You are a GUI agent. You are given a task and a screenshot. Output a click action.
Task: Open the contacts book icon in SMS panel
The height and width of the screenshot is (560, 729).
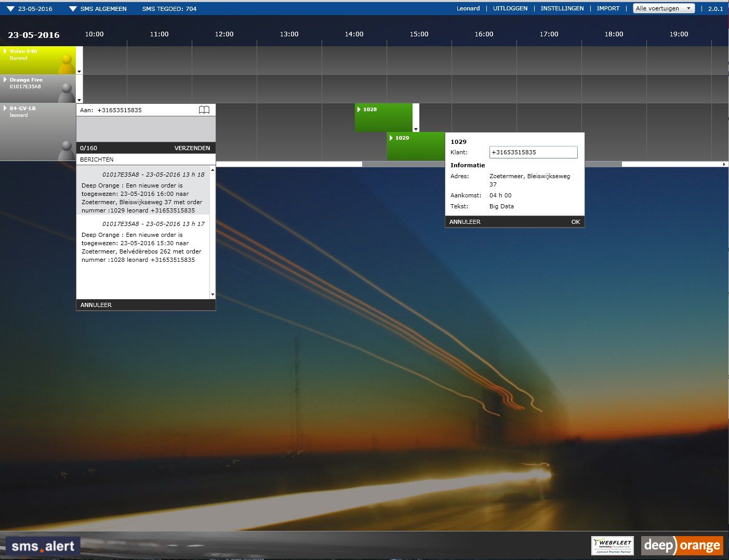tap(204, 110)
